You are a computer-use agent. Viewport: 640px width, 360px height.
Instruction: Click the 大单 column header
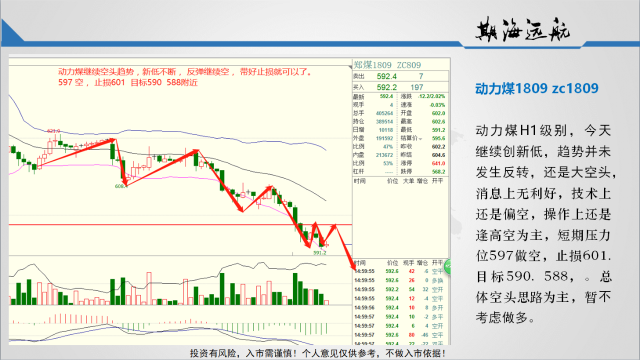tap(409, 181)
